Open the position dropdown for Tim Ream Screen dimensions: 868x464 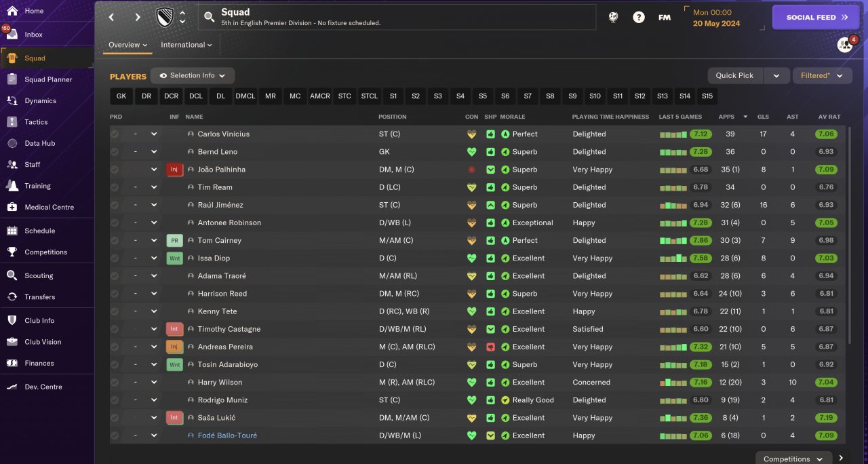(154, 187)
